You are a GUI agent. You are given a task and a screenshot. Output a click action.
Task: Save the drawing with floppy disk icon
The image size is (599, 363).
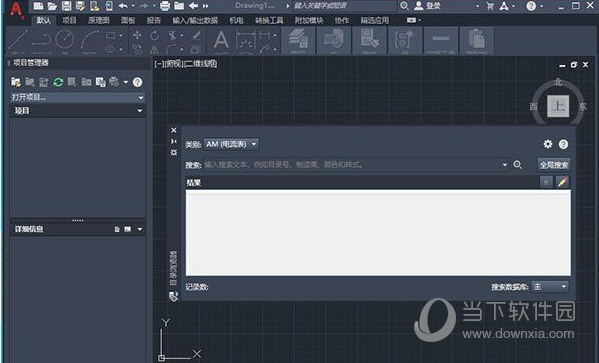66,6
